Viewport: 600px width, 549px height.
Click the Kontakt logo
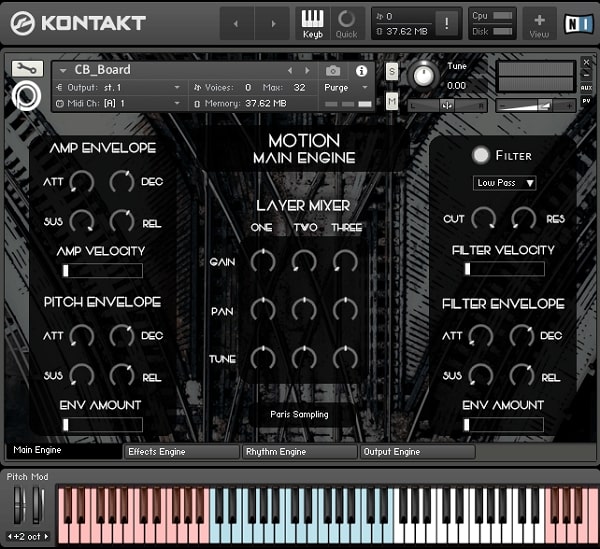click(78, 23)
